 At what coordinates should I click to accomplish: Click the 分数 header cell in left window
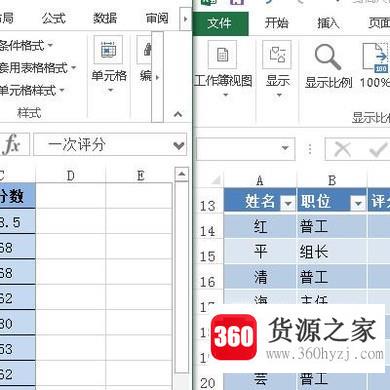[17, 196]
